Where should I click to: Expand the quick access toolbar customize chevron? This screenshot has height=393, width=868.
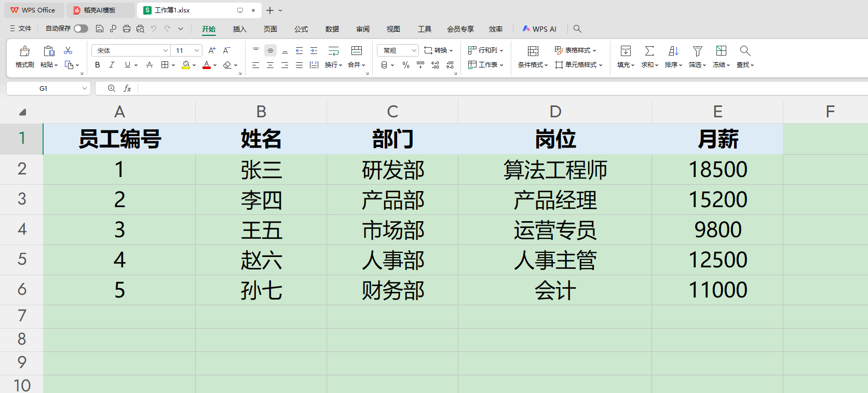click(181, 29)
